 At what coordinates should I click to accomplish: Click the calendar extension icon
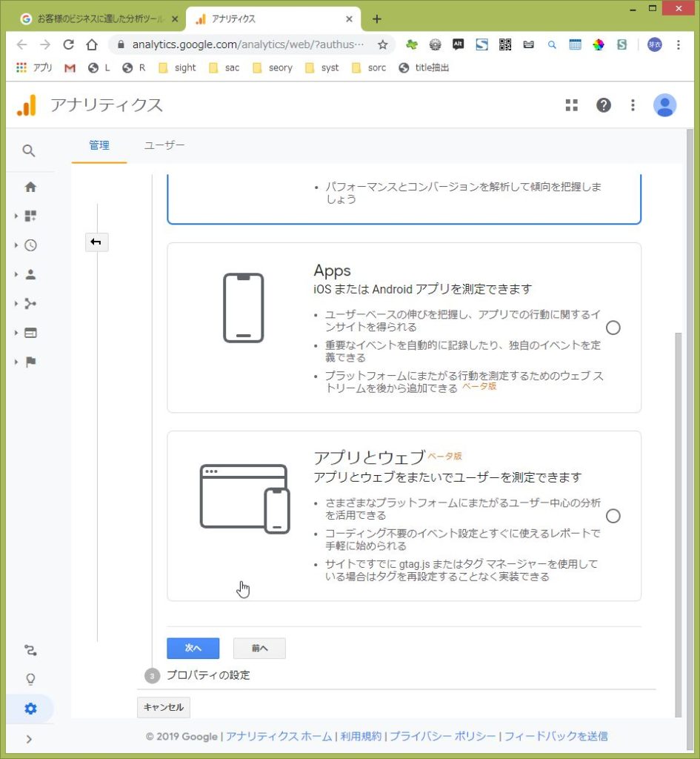tap(576, 44)
